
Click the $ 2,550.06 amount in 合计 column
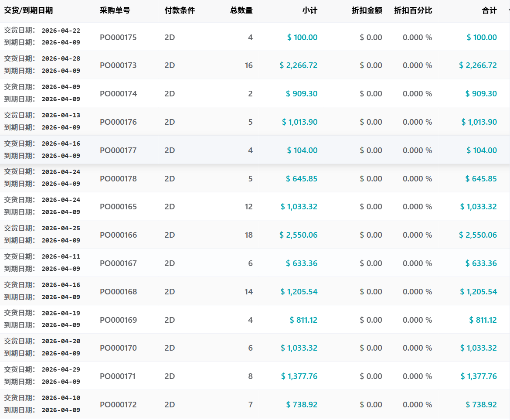tap(478, 235)
